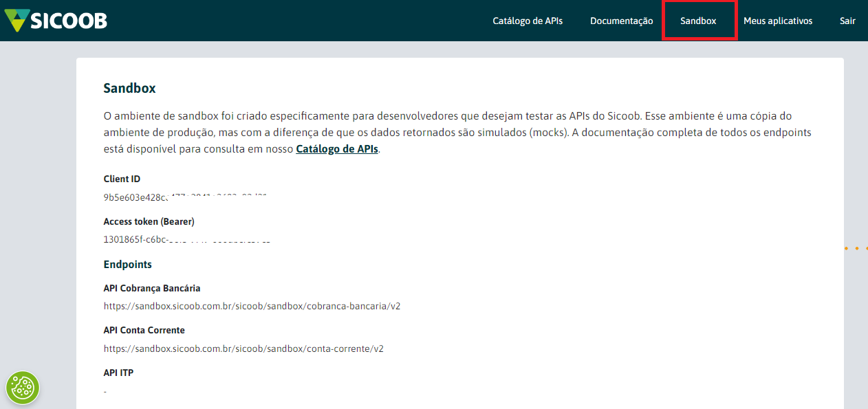Open the cookie preferences icon
This screenshot has width=868, height=409.
(23, 388)
